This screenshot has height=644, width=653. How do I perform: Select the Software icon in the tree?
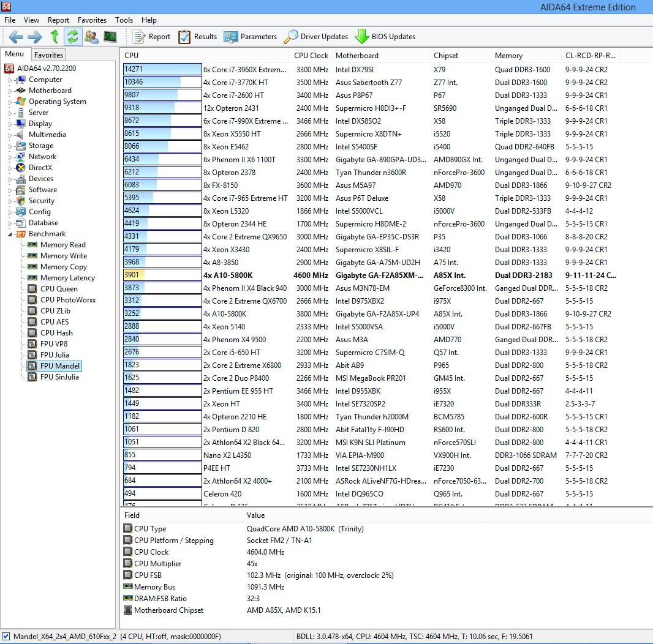(20, 190)
